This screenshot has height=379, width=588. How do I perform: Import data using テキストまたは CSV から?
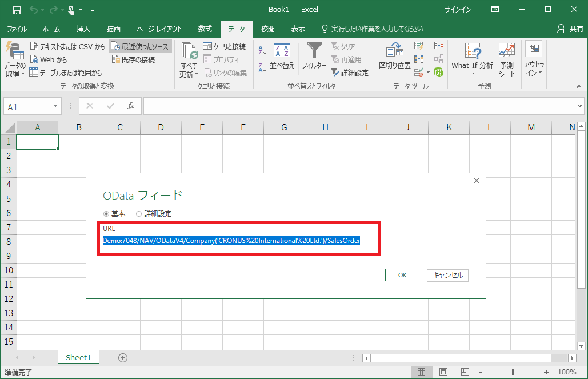[x=67, y=46]
